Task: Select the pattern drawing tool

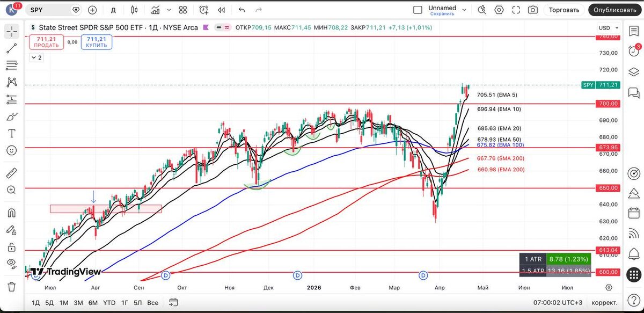Action: click(x=11, y=83)
